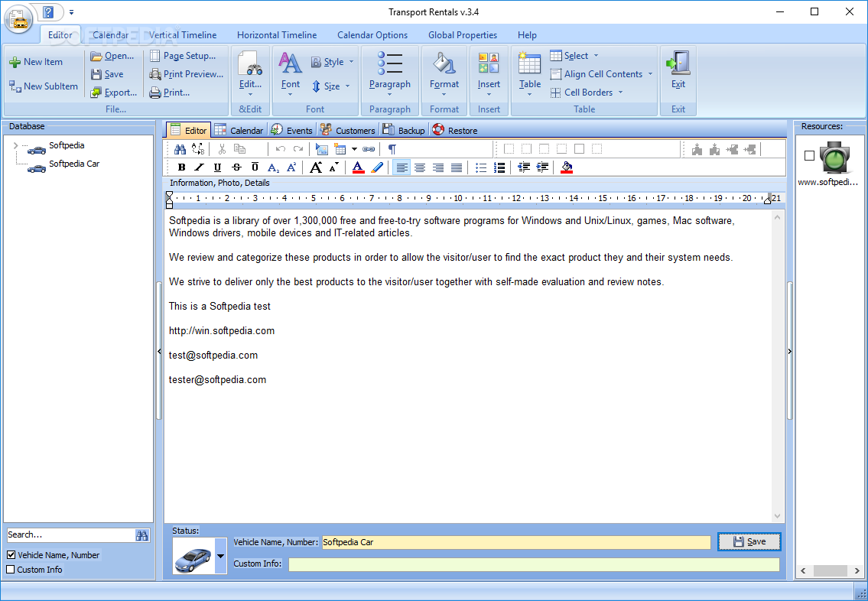Open the Style dropdown in Font group

[332, 62]
